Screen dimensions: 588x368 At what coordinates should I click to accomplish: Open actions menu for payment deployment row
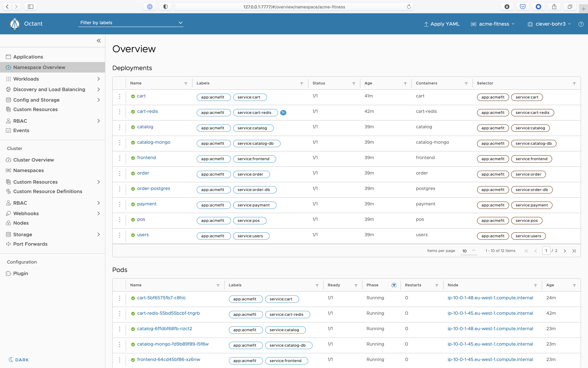pos(120,204)
